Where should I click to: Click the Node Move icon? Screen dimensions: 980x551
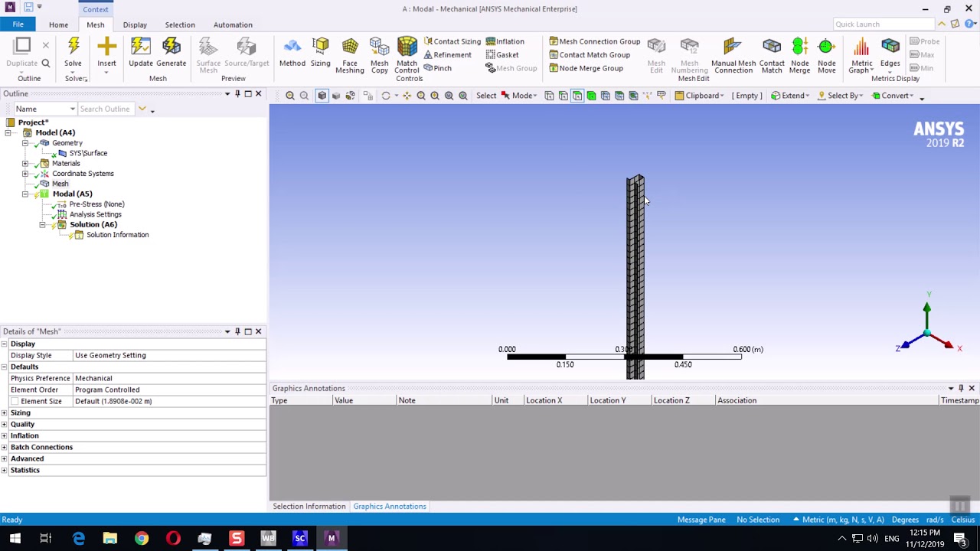827,47
